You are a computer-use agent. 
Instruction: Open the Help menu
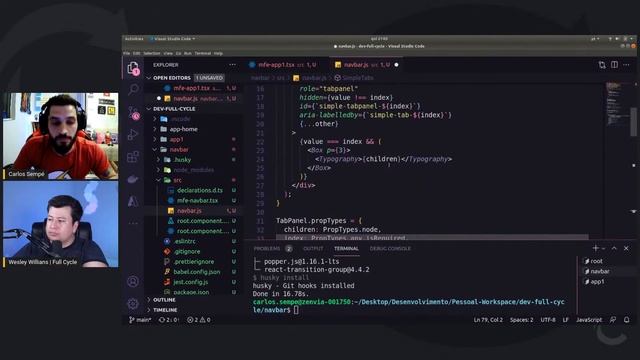click(x=218, y=53)
